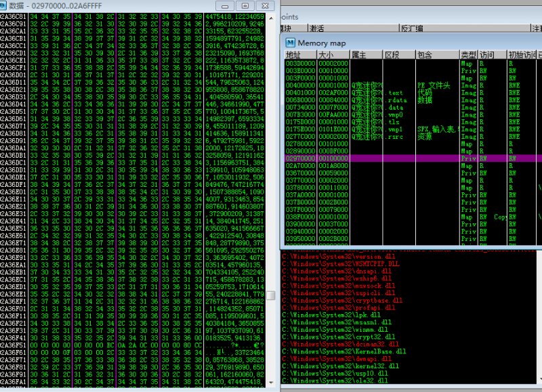The height and width of the screenshot is (392, 542).
Task: Select memory map row 038F0000
Action: tap(413, 217)
